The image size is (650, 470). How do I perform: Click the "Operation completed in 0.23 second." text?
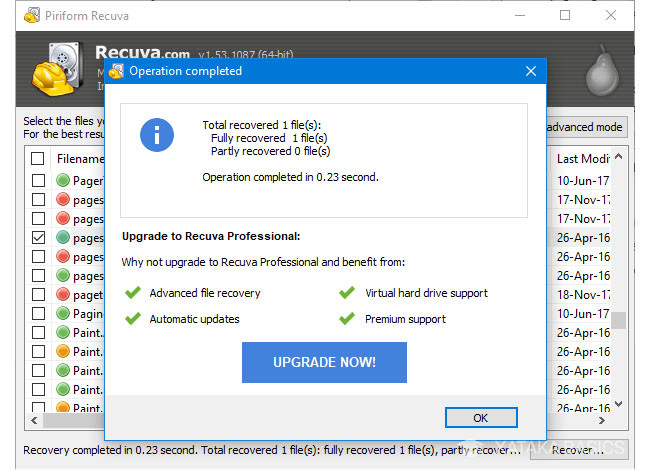291,177
